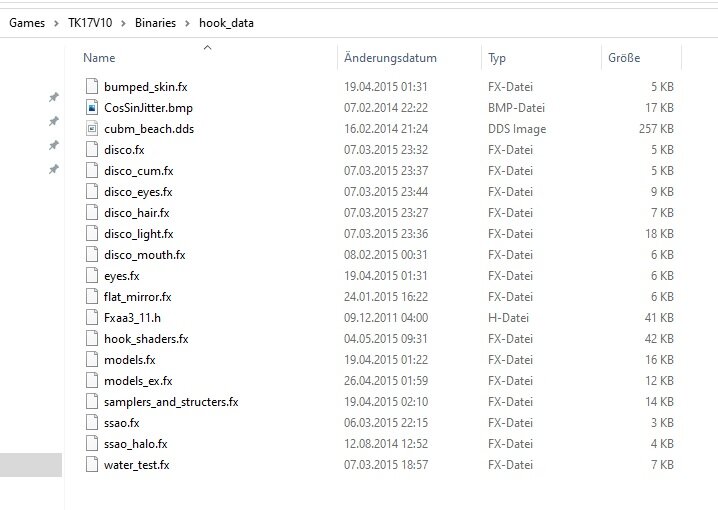Select file name models.fx
This screenshot has height=510, width=718.
tap(130, 360)
